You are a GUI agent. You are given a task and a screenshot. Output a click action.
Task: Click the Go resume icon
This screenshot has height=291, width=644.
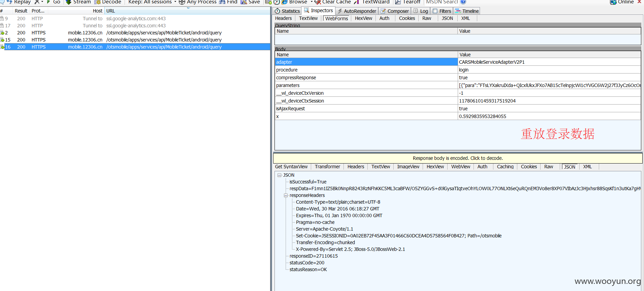[49, 2]
